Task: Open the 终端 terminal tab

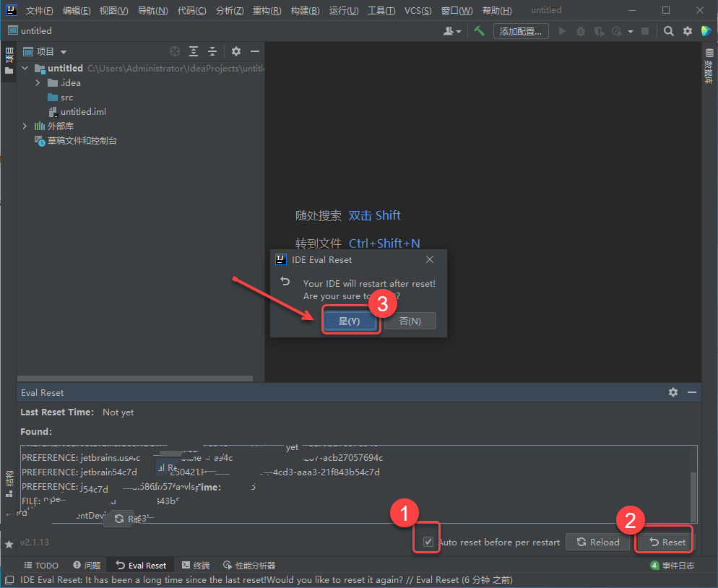Action: coord(196,565)
